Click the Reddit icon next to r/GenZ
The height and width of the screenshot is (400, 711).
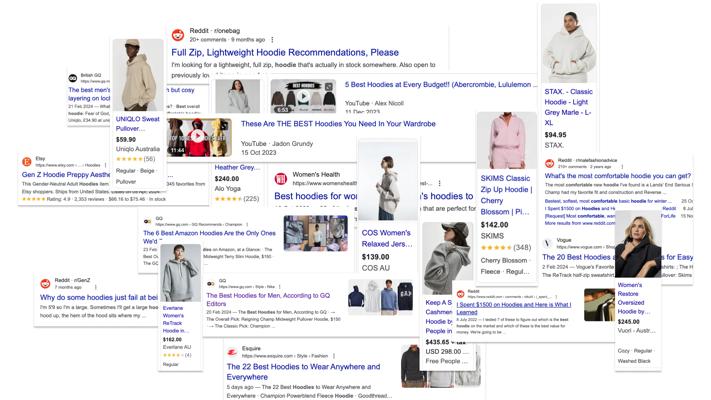tap(45, 283)
